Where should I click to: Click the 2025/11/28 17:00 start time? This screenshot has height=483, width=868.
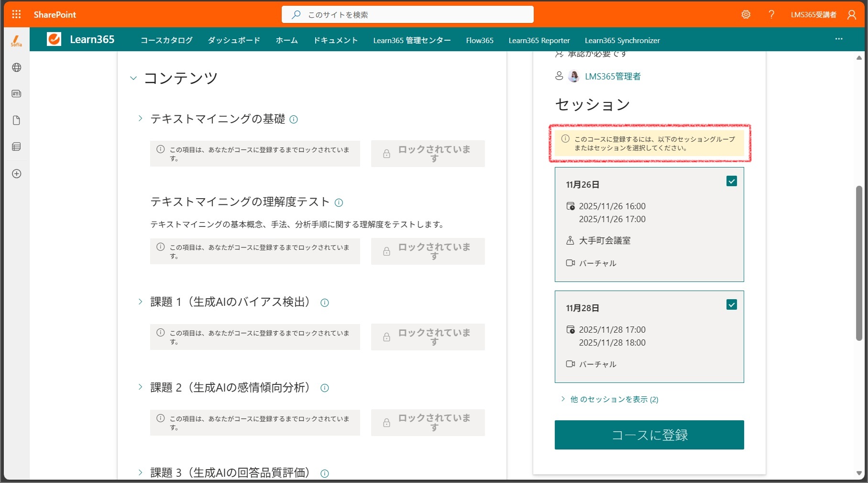point(612,329)
